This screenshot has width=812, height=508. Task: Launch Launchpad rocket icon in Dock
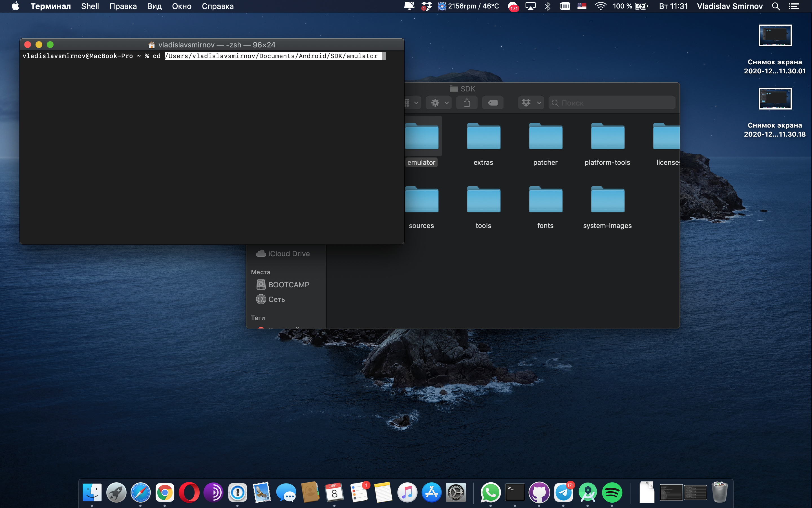116,492
